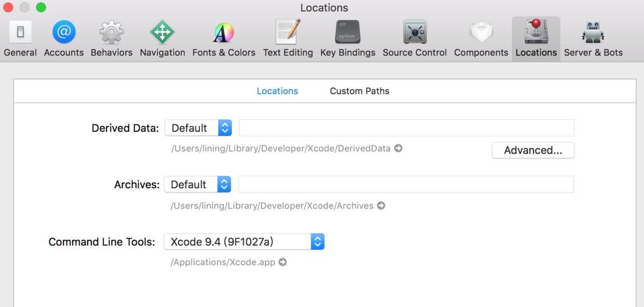
Task: Click the Advanced... button
Action: pyautogui.click(x=533, y=150)
